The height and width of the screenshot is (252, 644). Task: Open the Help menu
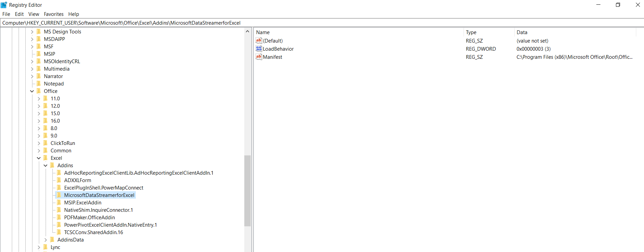click(x=74, y=14)
